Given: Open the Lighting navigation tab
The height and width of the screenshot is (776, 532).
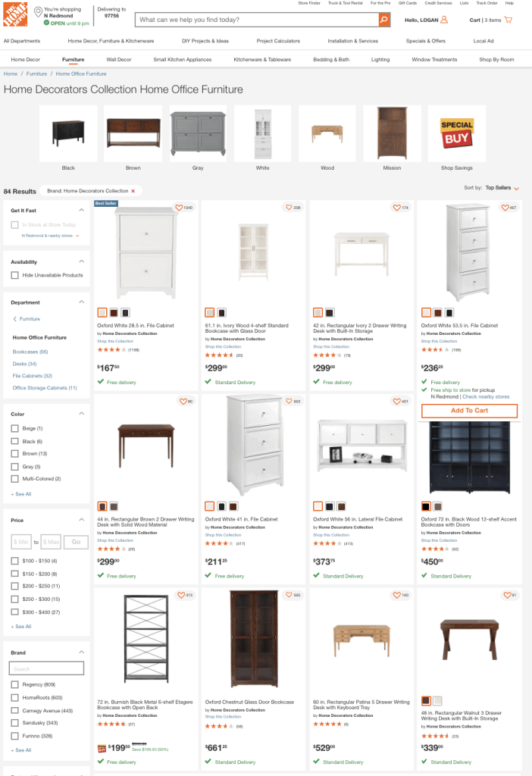Looking at the screenshot, I should click(380, 59).
